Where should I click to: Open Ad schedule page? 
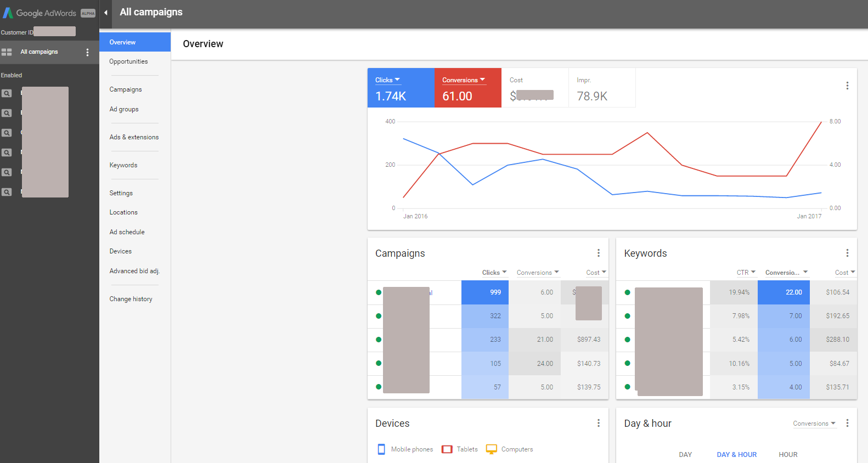[x=127, y=232]
